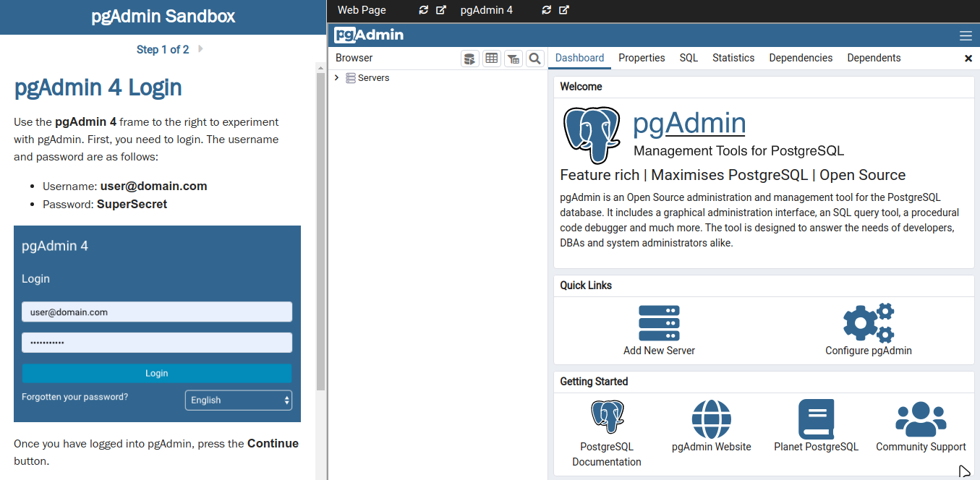
Task: Click the pgAdmin Sandbox header title
Action: coord(163,17)
